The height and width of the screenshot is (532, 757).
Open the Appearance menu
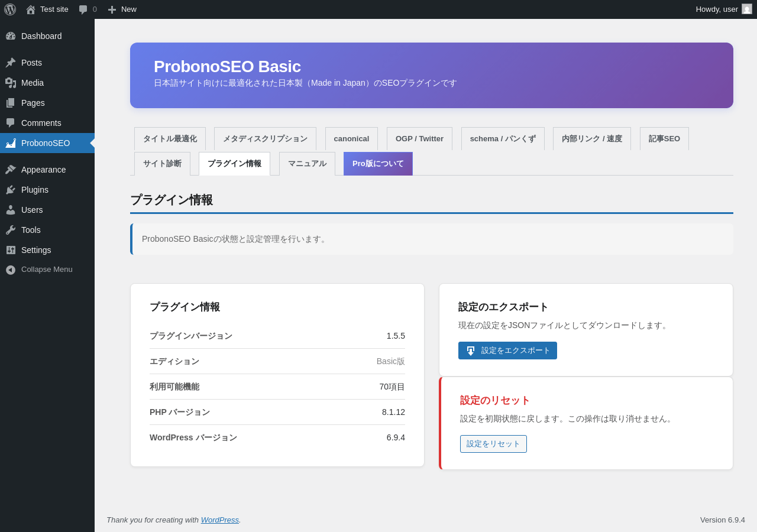coord(43,170)
